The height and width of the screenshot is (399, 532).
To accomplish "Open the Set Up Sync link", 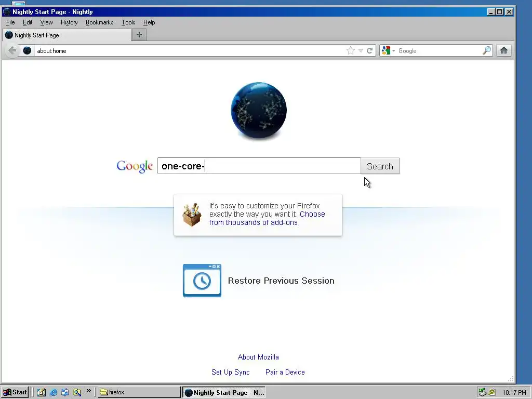I will 230,372.
